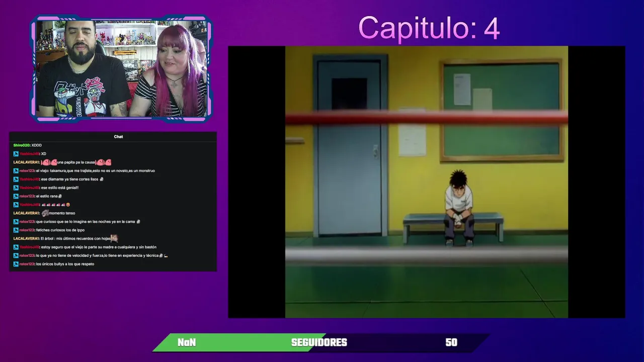Click moderator badge on 'el estilo rana' message

tap(16, 197)
